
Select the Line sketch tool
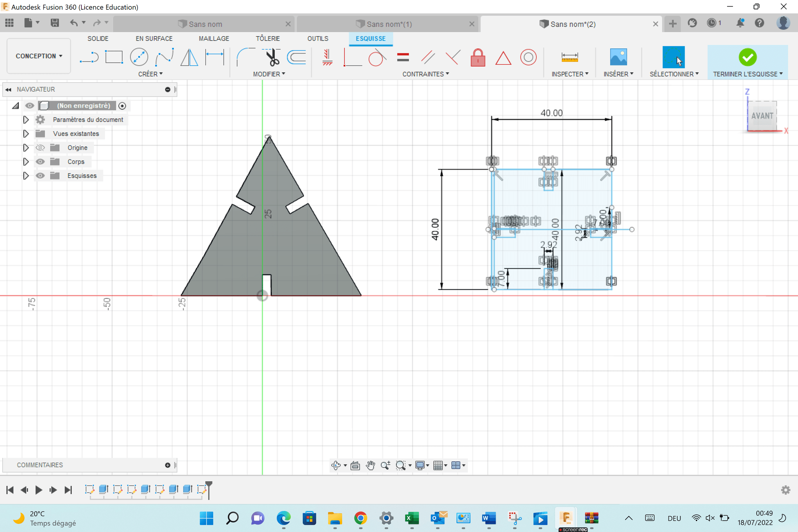pos(89,57)
